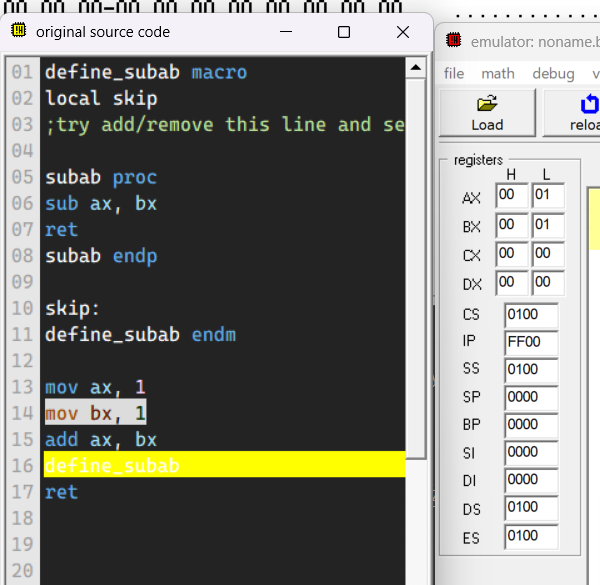Click source line 'local skip'
Image resolution: width=600 pixels, height=585 pixels.
click(x=101, y=99)
